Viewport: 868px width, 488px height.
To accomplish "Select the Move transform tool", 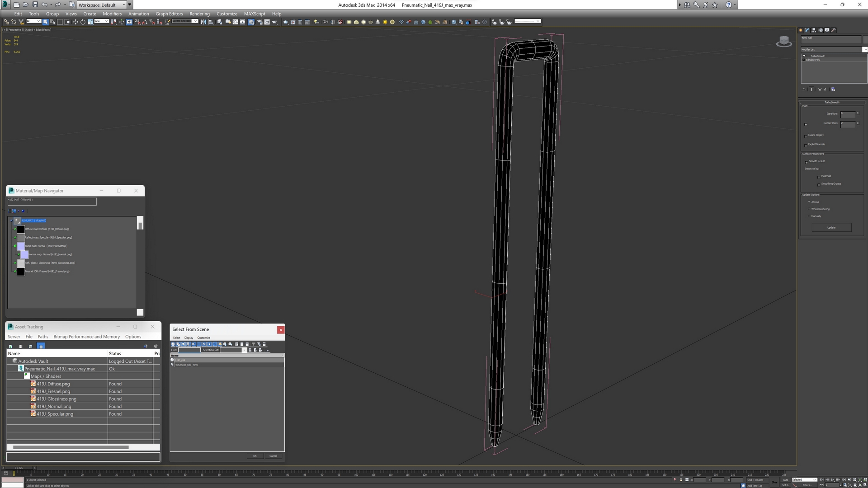I will pos(75,22).
